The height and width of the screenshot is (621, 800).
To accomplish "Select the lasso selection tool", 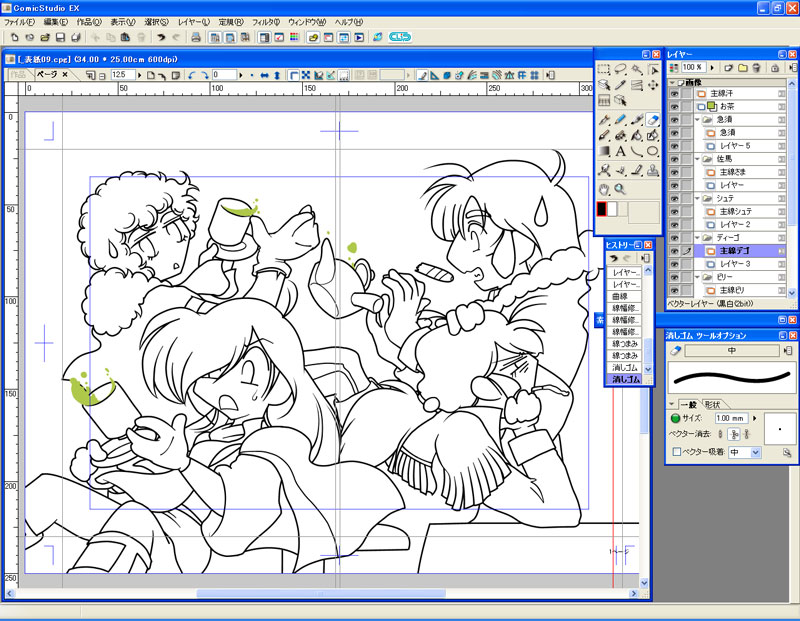I will (620, 69).
